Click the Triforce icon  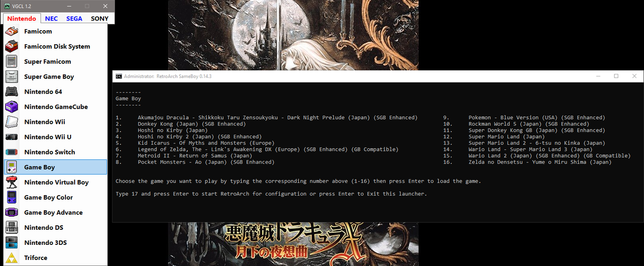point(12,257)
